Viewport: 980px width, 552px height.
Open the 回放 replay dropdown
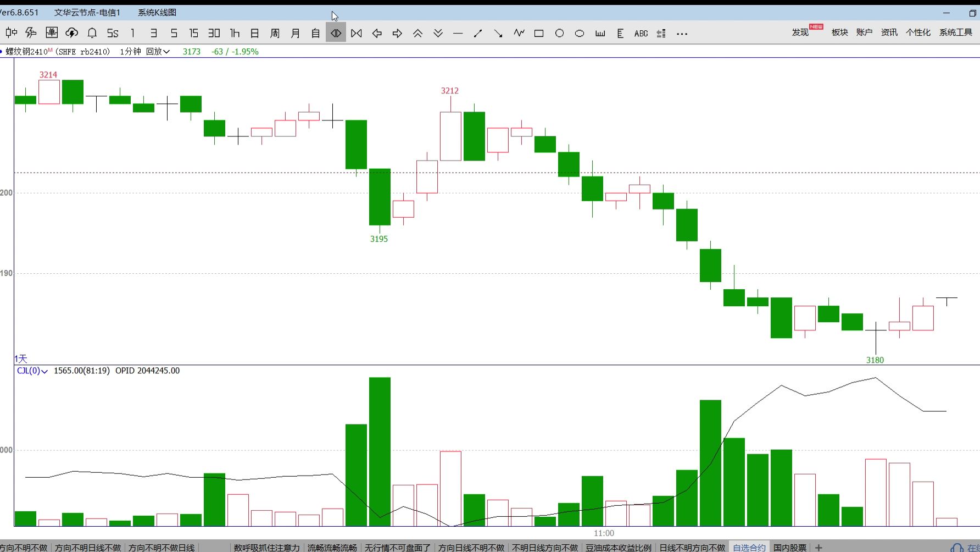pos(158,52)
